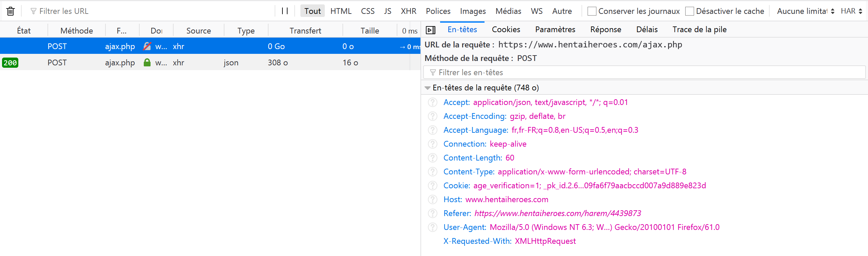Click the help icon beside User-Agent header
The height and width of the screenshot is (256, 868).
coord(433,227)
